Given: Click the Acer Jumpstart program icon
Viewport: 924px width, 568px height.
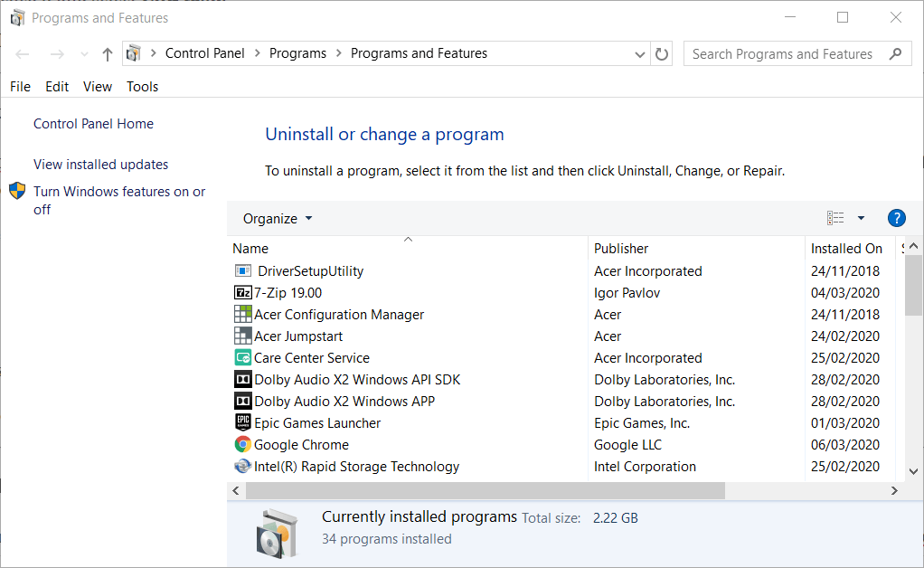Looking at the screenshot, I should pos(242,336).
